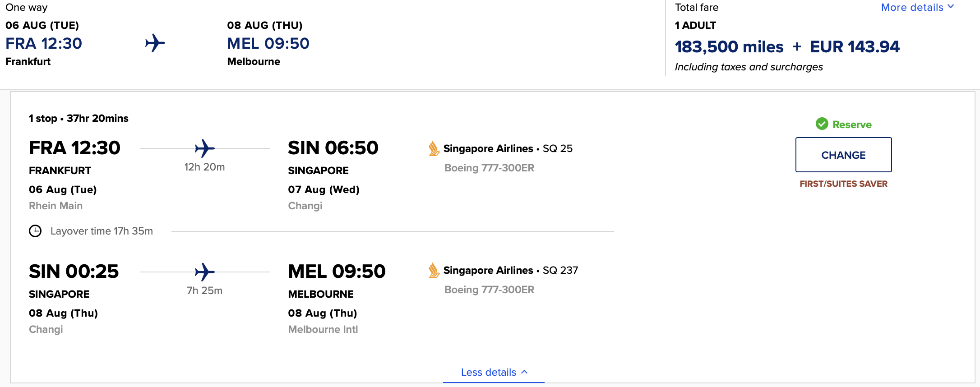Click the green Reserve checkmark icon
Screen dimensions: 980x387
pyautogui.click(x=822, y=124)
